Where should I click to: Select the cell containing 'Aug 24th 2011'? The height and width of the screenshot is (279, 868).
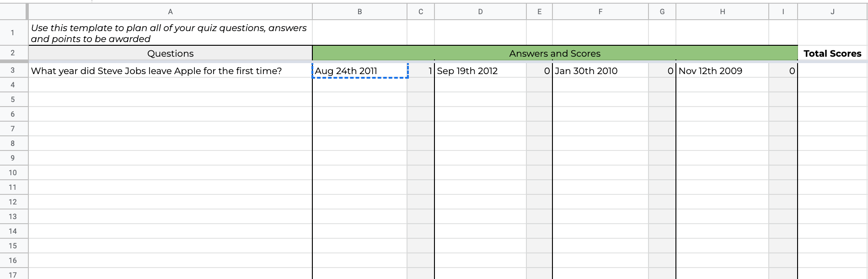359,71
